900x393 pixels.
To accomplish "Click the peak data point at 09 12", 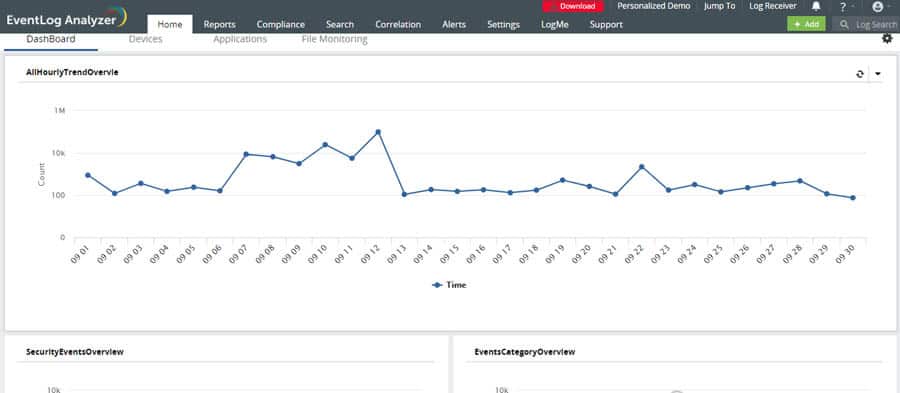I will 378,132.
